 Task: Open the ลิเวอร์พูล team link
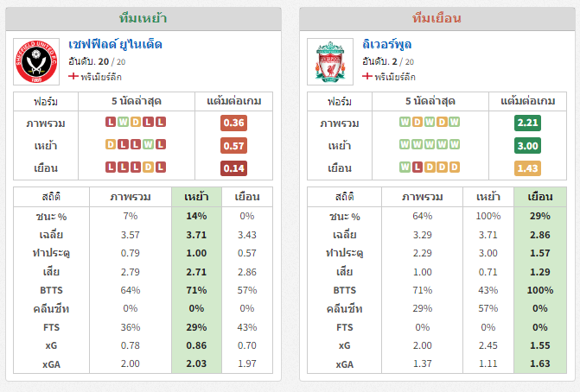[387, 45]
